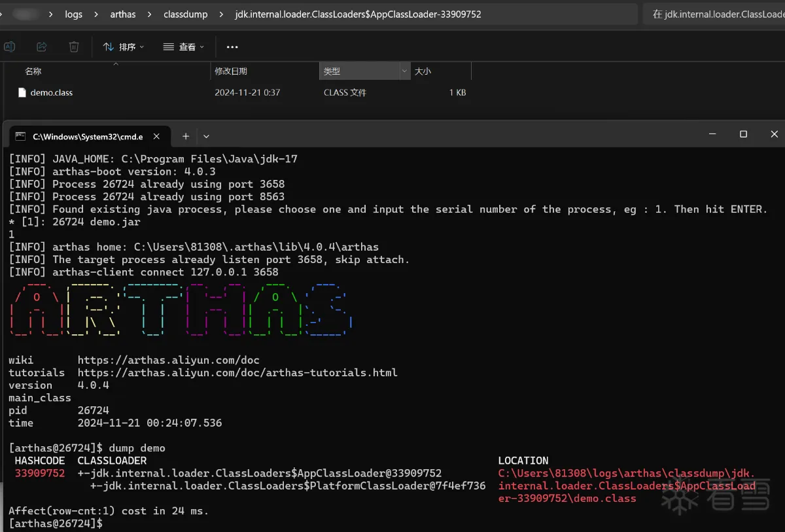Click the rename icon in Explorer toolbar
The image size is (785, 532).
coord(9,46)
